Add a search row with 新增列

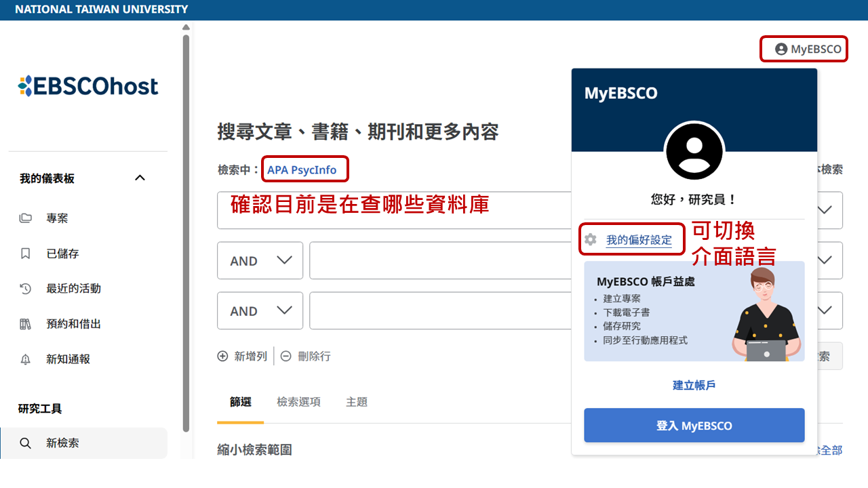[x=242, y=356]
